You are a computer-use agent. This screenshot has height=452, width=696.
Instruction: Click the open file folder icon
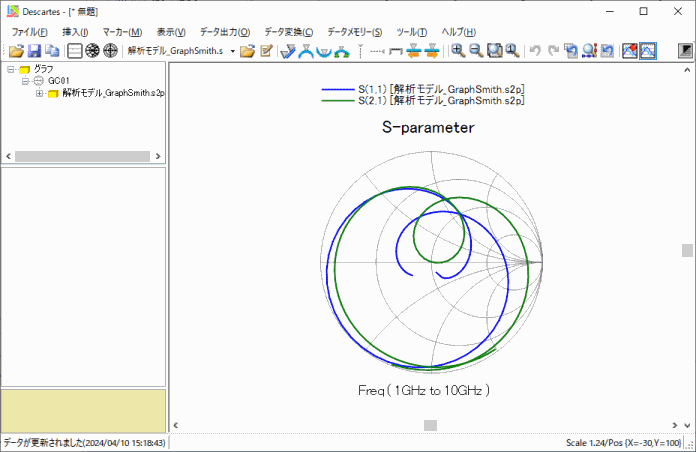coord(16,50)
